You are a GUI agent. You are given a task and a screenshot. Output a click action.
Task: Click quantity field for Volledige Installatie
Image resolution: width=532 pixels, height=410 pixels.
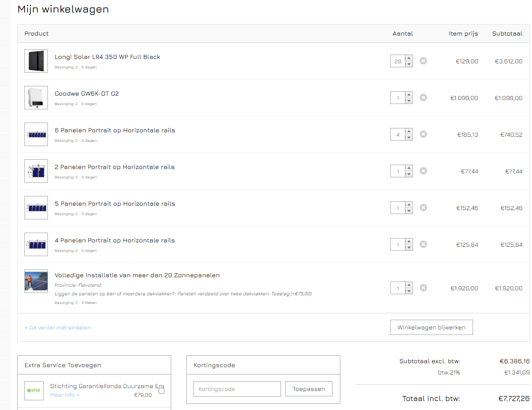[x=398, y=288]
